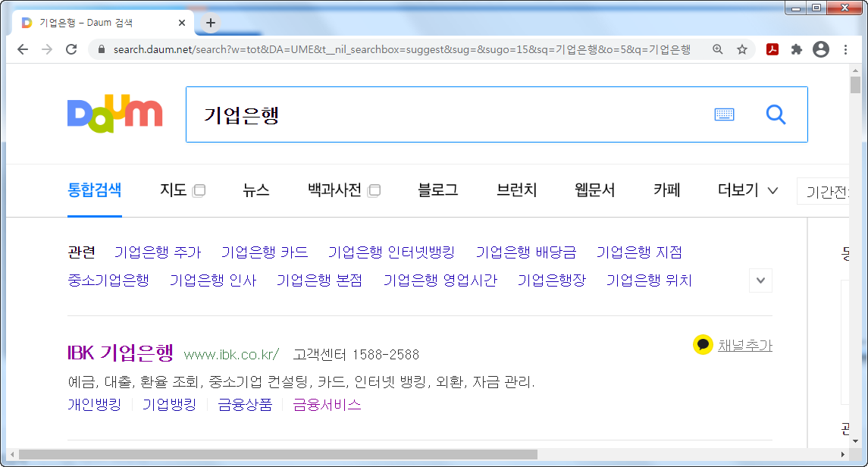The width and height of the screenshot is (868, 467).
Task: Switch to the 백과사전 tab
Action: (x=334, y=190)
